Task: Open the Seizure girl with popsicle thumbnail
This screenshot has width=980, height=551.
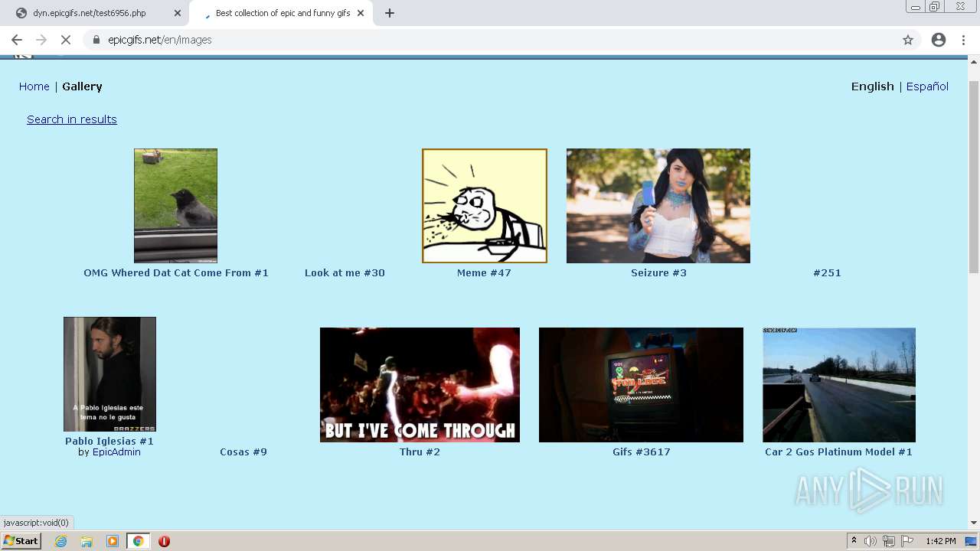Action: (658, 206)
